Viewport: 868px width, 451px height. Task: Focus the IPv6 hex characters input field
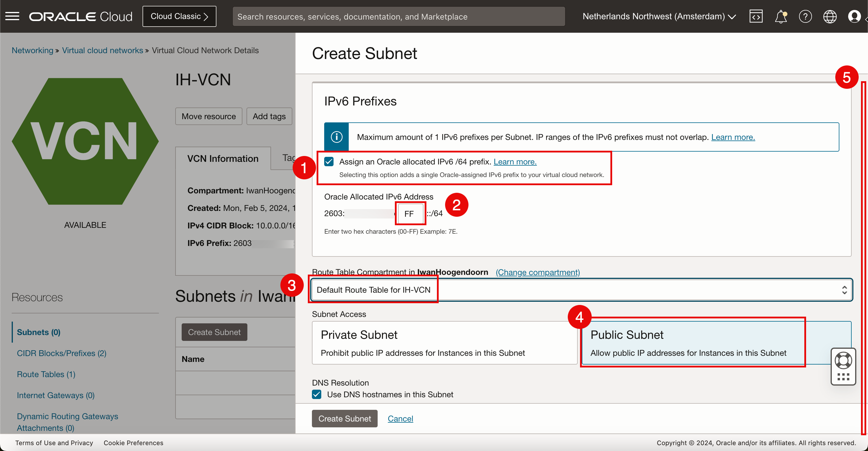410,213
